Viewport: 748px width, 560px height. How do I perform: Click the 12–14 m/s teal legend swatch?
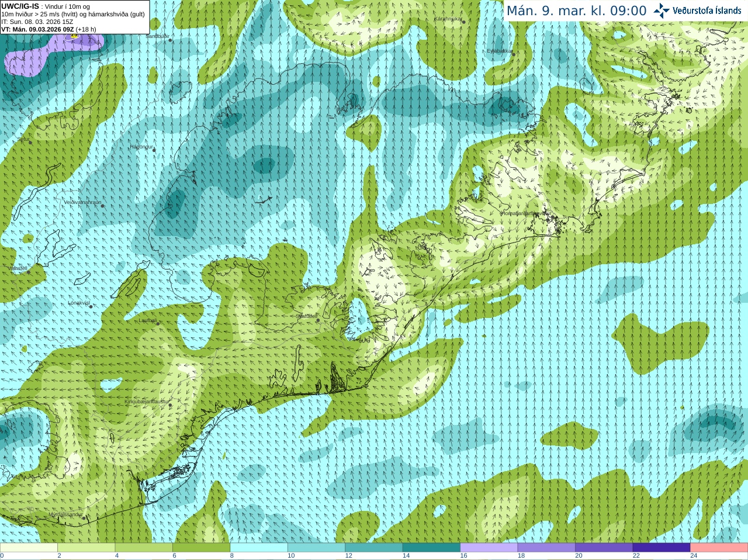[374, 548]
